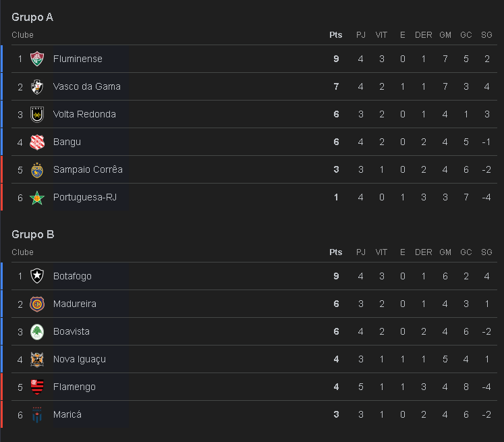Open the Nova Iguaçu team link
504x442 pixels.
[x=79, y=359]
